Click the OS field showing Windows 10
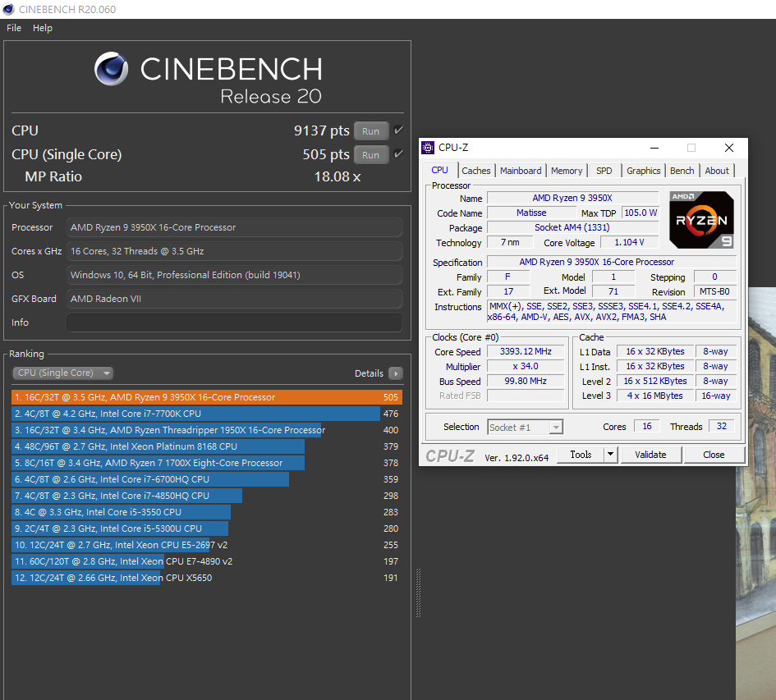This screenshot has height=700, width=776. coord(234,275)
